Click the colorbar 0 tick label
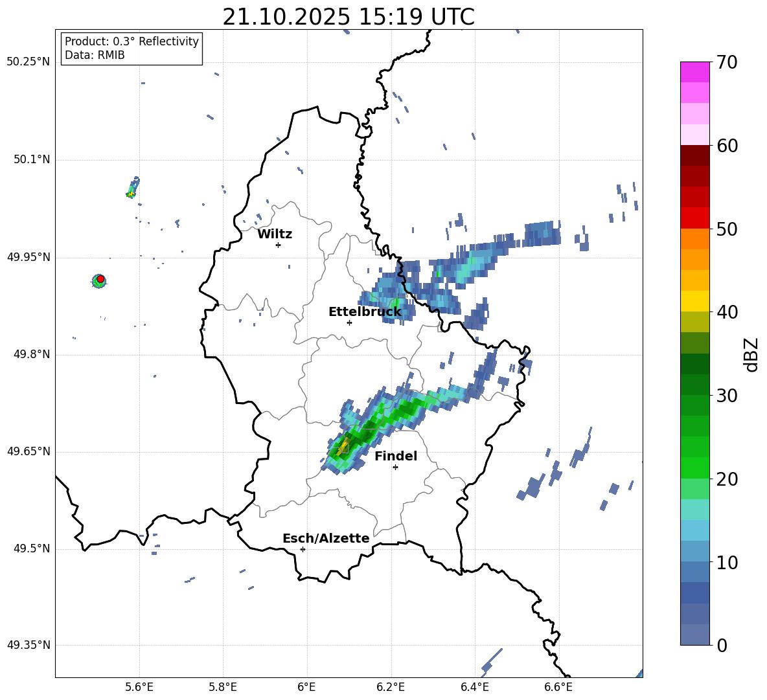 click(722, 645)
